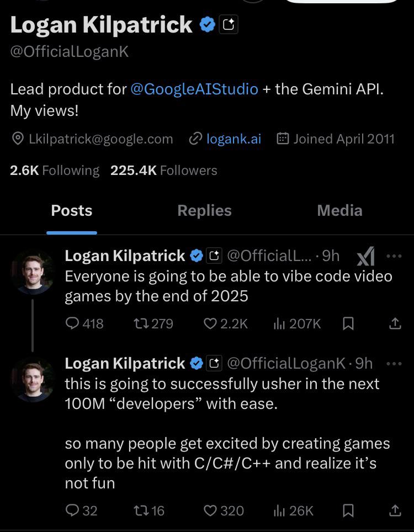Repost the vibe code video games post
The image size is (414, 532).
[141, 324]
